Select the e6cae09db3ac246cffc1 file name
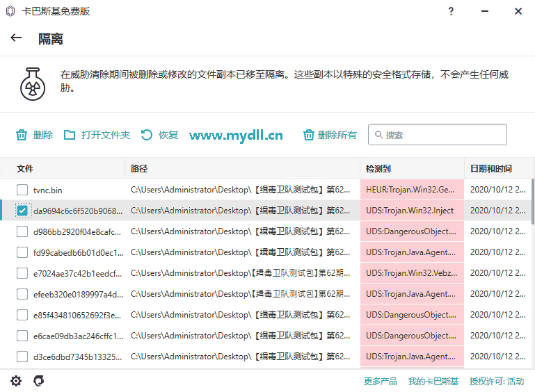 click(x=78, y=336)
